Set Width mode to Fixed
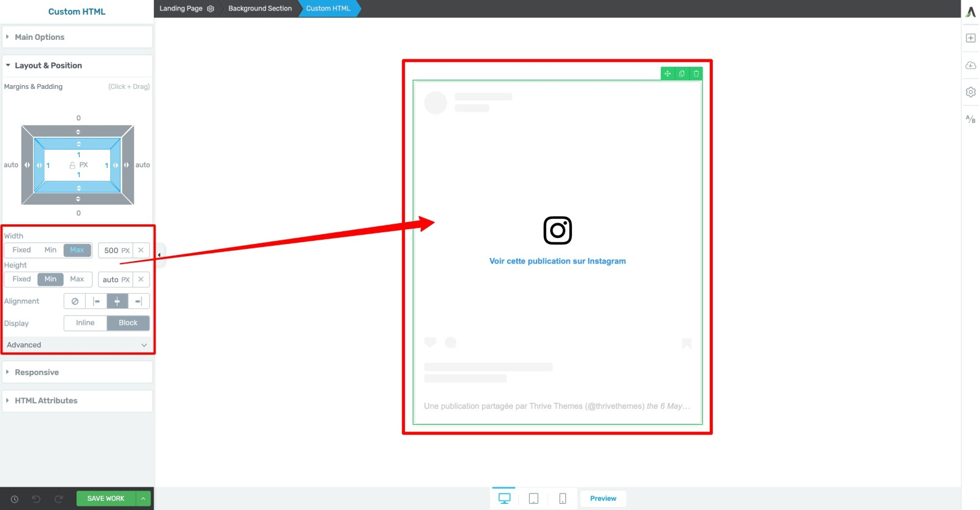Screen dimensions: 980x510 pos(21,250)
